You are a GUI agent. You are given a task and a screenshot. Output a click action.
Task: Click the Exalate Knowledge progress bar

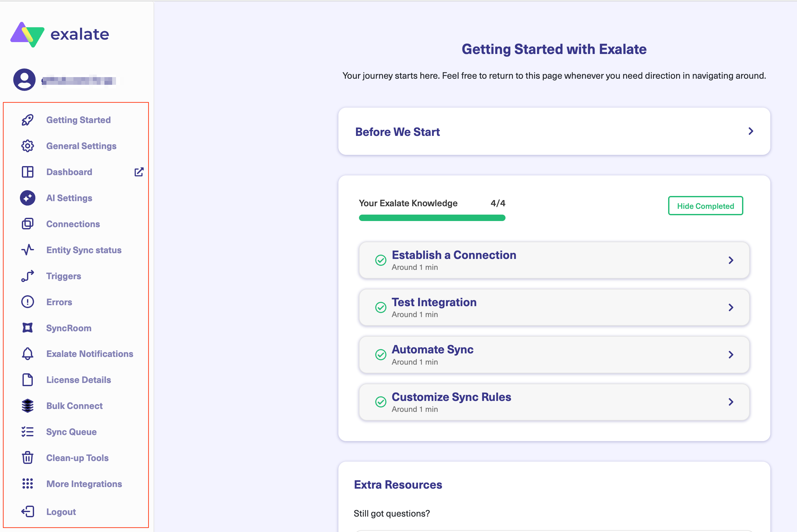pos(432,218)
